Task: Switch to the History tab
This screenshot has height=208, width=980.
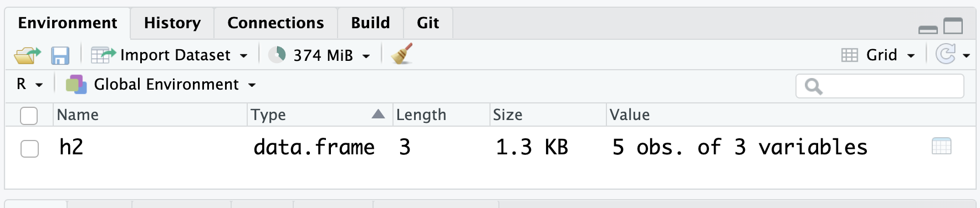Action: click(x=172, y=23)
